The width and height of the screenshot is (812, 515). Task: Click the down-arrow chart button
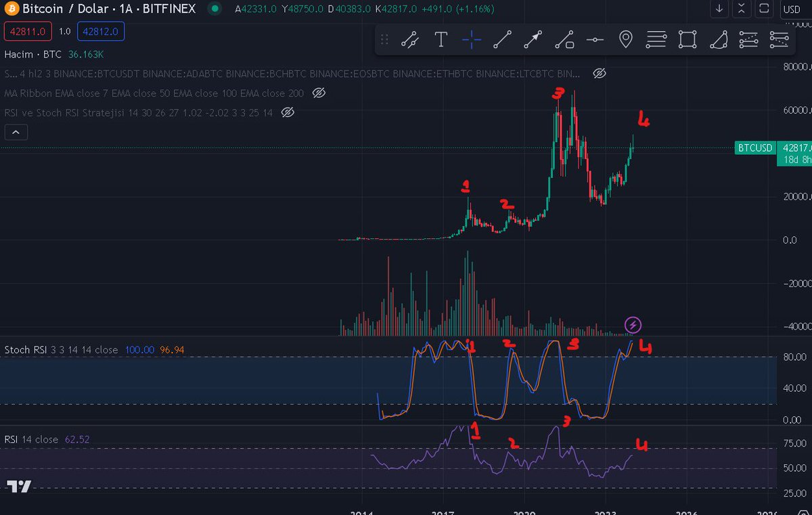point(720,9)
